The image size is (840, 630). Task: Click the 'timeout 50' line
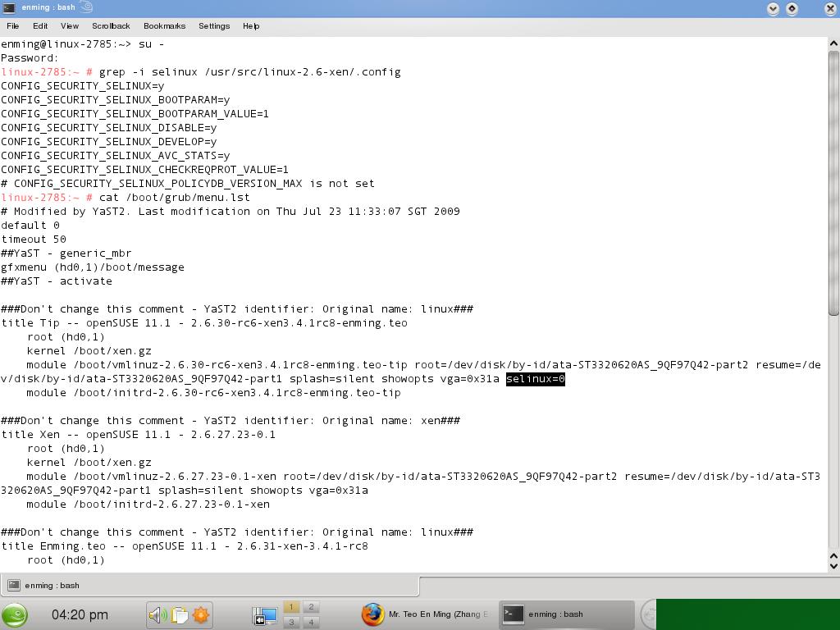pyautogui.click(x=34, y=239)
